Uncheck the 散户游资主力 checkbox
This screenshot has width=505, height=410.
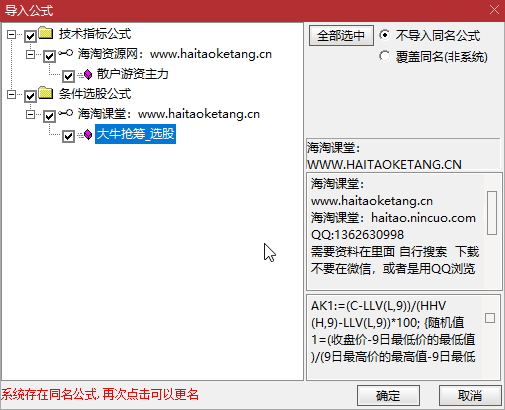68,76
